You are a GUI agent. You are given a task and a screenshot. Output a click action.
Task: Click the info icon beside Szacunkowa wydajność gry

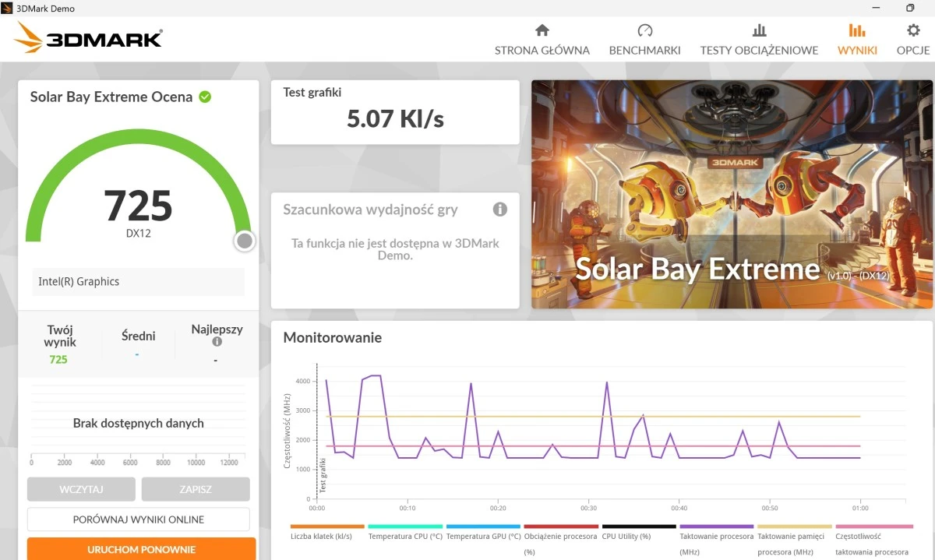(x=500, y=210)
